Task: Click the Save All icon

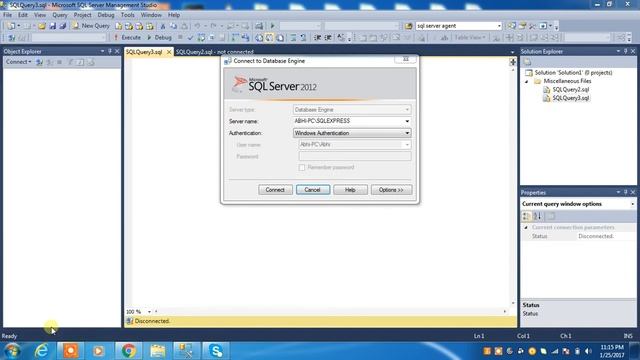Action: (63, 26)
